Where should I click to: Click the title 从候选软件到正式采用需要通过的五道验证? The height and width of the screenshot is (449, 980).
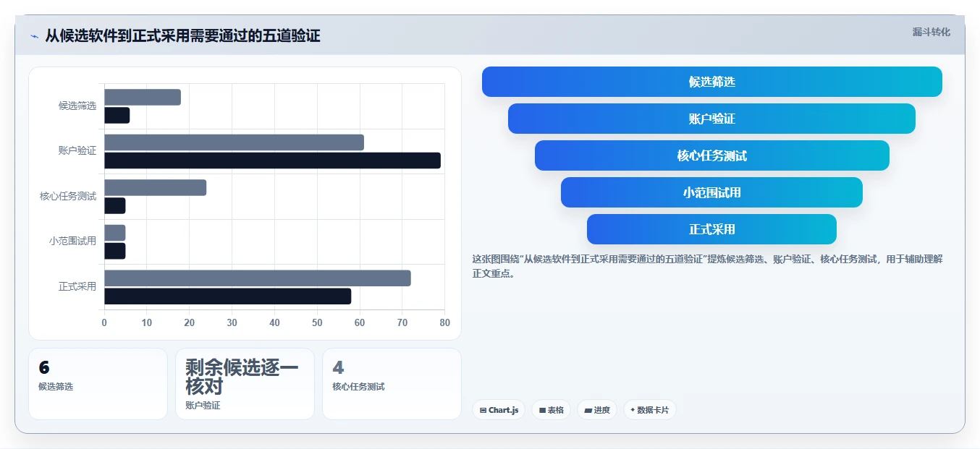(182, 36)
